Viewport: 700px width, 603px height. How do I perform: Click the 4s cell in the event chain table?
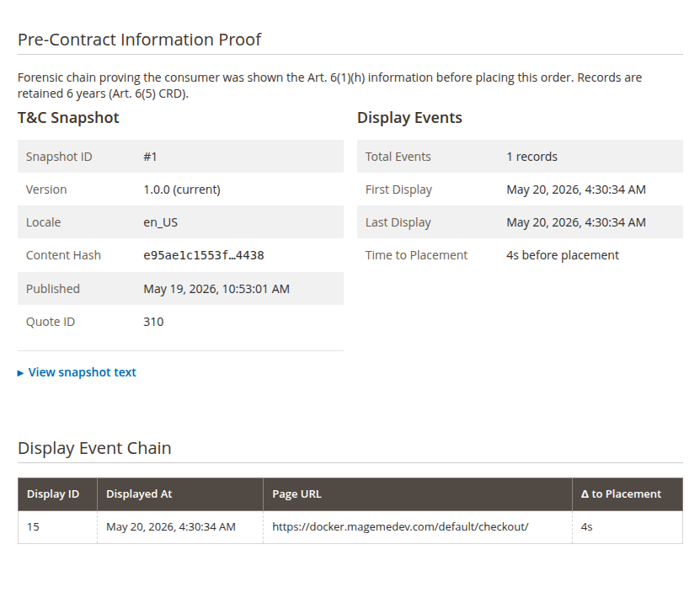628,527
